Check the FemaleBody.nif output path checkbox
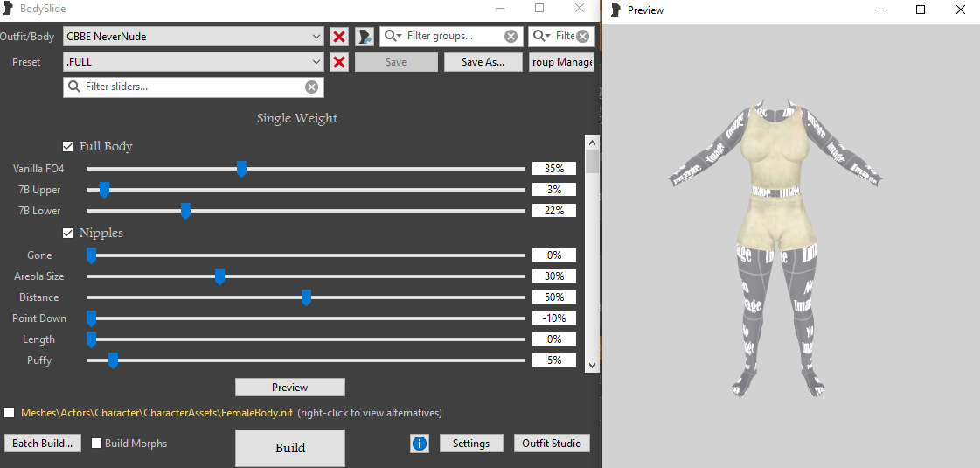 click(10, 413)
